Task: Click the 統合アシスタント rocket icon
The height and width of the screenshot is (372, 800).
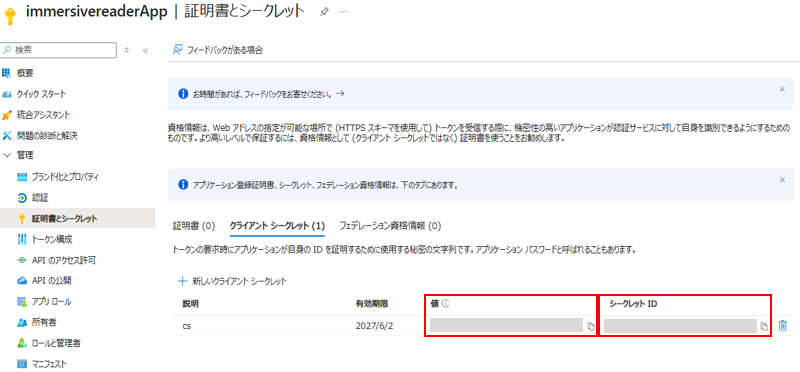Action: (x=6, y=115)
